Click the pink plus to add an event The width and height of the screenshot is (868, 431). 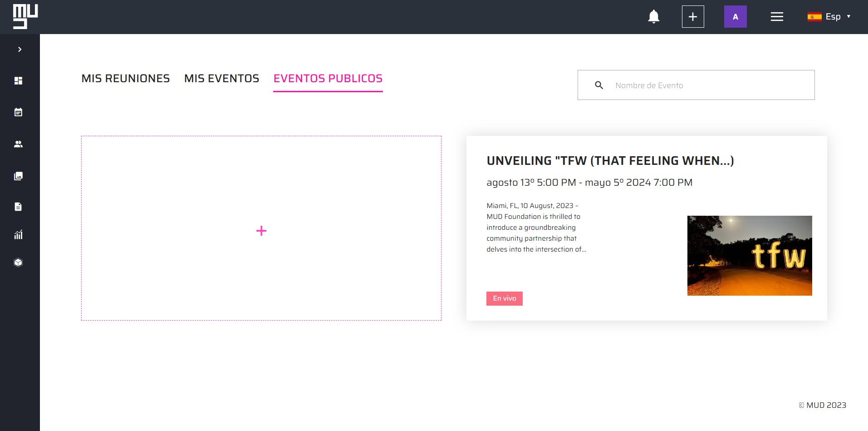tap(261, 231)
